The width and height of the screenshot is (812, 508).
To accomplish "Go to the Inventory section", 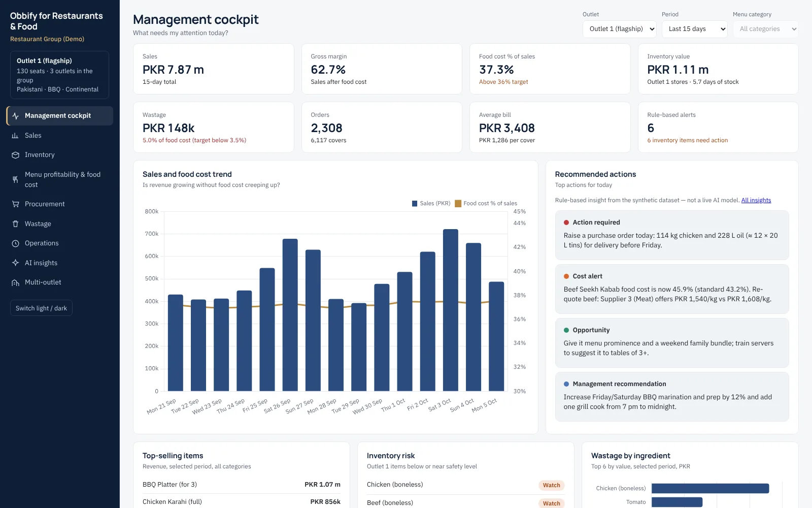I will point(60,155).
